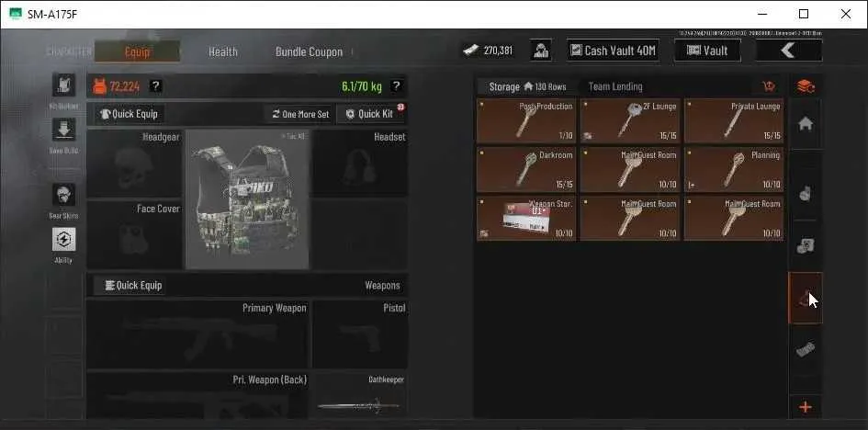Click Quick Equip above the Headgear slot
Image resolution: width=868 pixels, height=430 pixels.
(129, 114)
